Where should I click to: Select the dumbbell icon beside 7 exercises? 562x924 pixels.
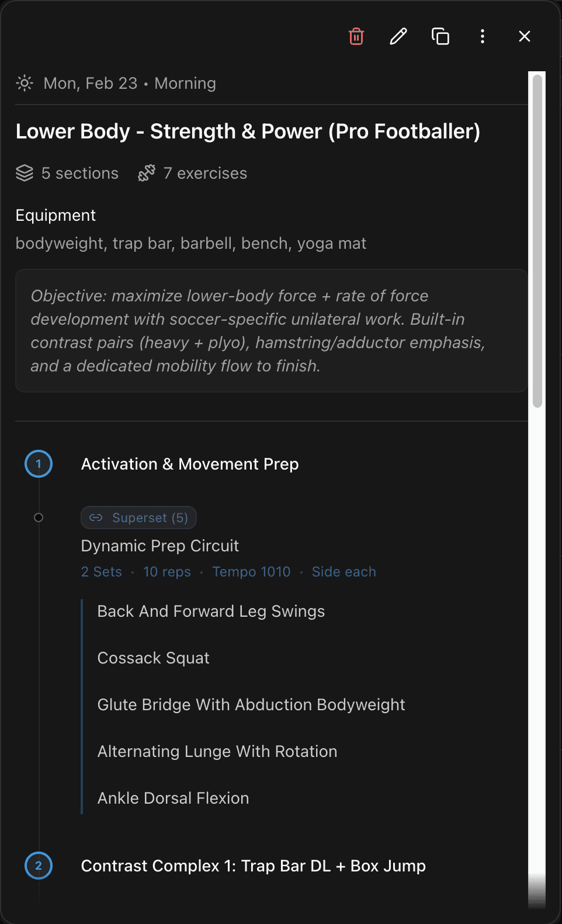tap(146, 173)
